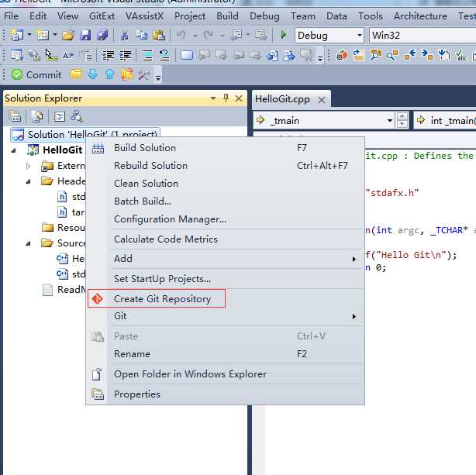The height and width of the screenshot is (475, 476).
Task: Open Solution Explorer window position dropdown arrow
Action: coord(213,98)
